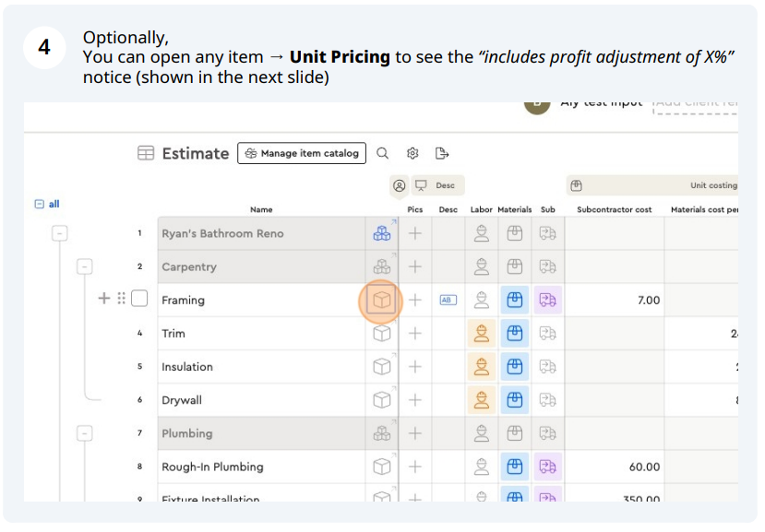Open the Framing item cube icon
Viewport: 765px width, 532px height.
[x=381, y=300]
